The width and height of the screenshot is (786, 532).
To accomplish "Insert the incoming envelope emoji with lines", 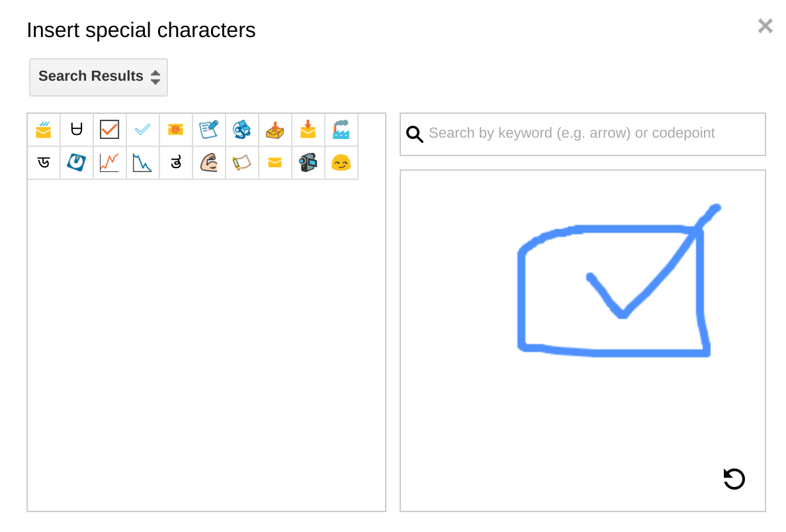I will click(44, 130).
